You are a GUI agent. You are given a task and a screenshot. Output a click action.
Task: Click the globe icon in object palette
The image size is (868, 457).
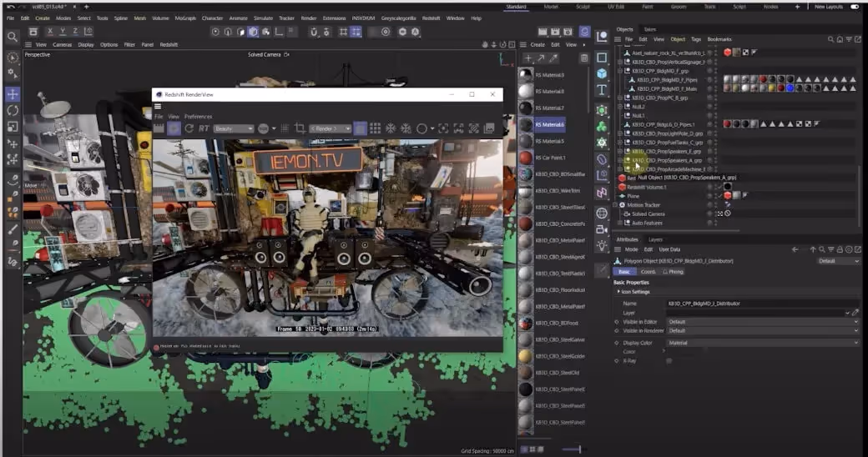coord(602,213)
